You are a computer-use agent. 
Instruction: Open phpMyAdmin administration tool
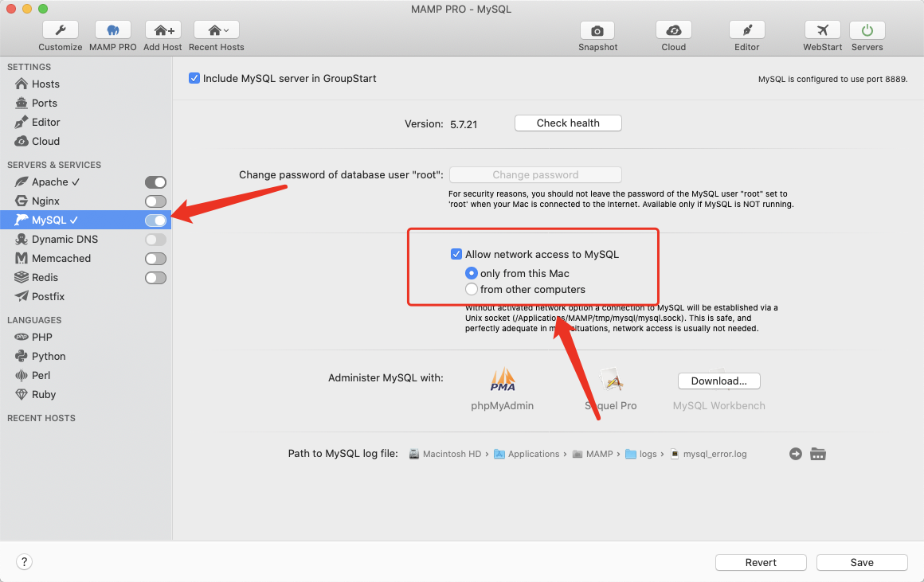pos(502,389)
